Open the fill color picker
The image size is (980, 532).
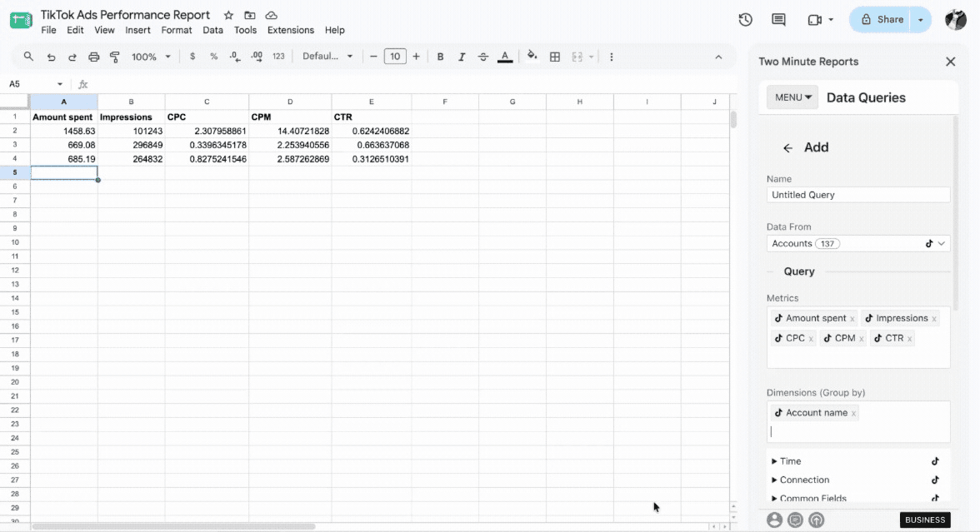click(532, 57)
